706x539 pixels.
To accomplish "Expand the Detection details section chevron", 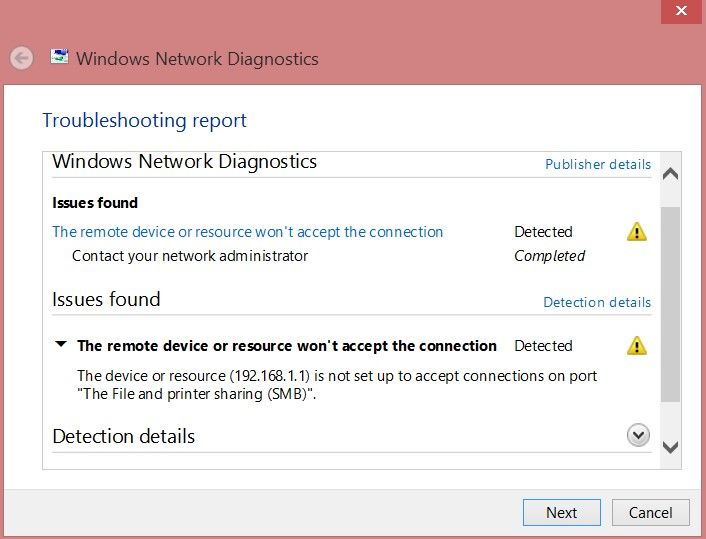I will coord(637,436).
